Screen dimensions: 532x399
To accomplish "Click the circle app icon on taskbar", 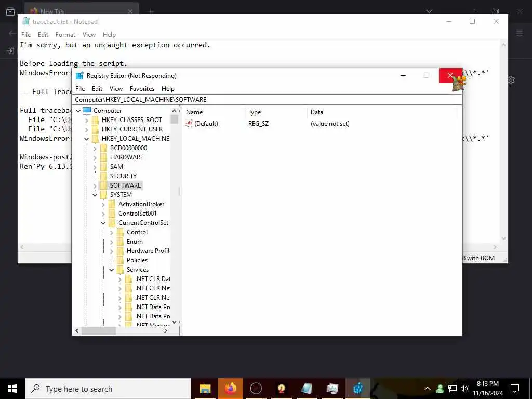I will pyautogui.click(x=256, y=389).
